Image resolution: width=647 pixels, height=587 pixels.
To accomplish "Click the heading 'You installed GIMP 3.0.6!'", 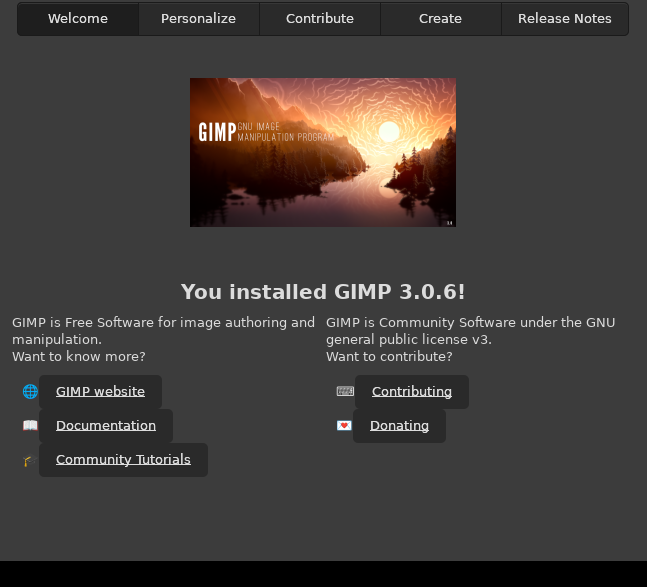I will [x=323, y=292].
